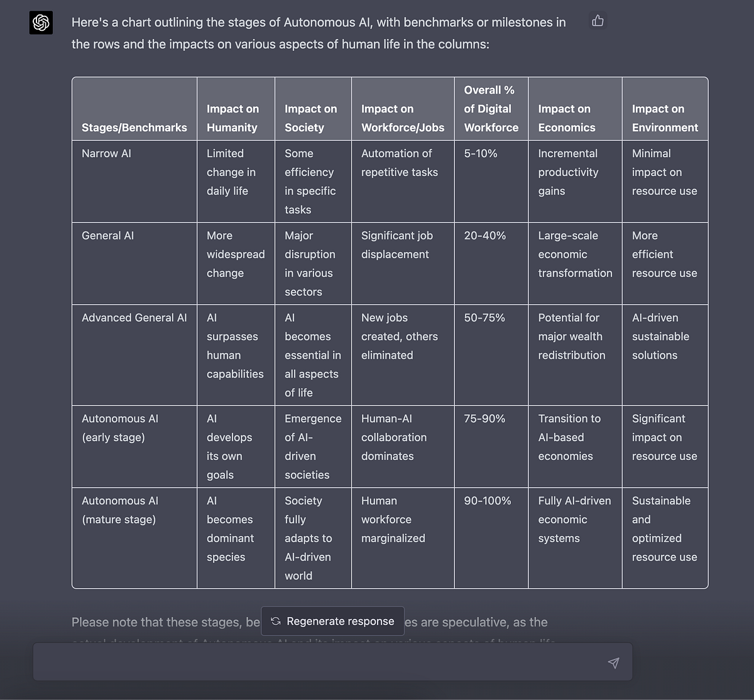Click the intro paragraph text above table
The width and height of the screenshot is (754, 700).
tap(319, 33)
